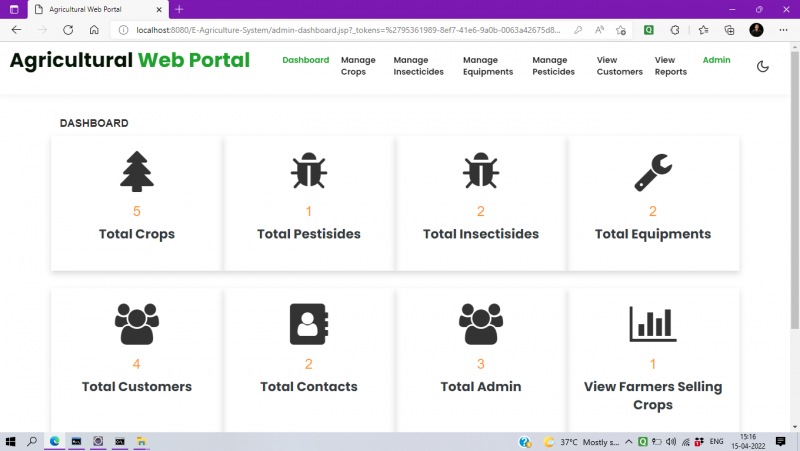The width and height of the screenshot is (800, 451).
Task: Open File Explorer from taskbar
Action: coord(141,441)
